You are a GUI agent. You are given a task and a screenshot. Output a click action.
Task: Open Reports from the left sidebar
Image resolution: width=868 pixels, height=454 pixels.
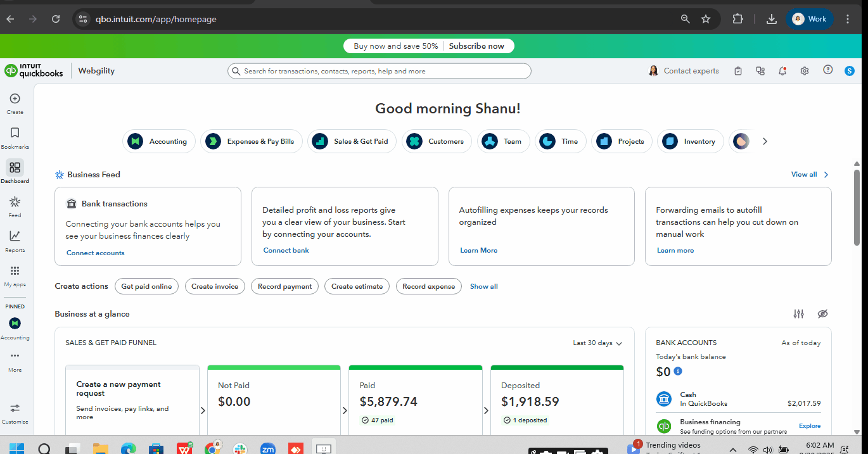(x=15, y=236)
